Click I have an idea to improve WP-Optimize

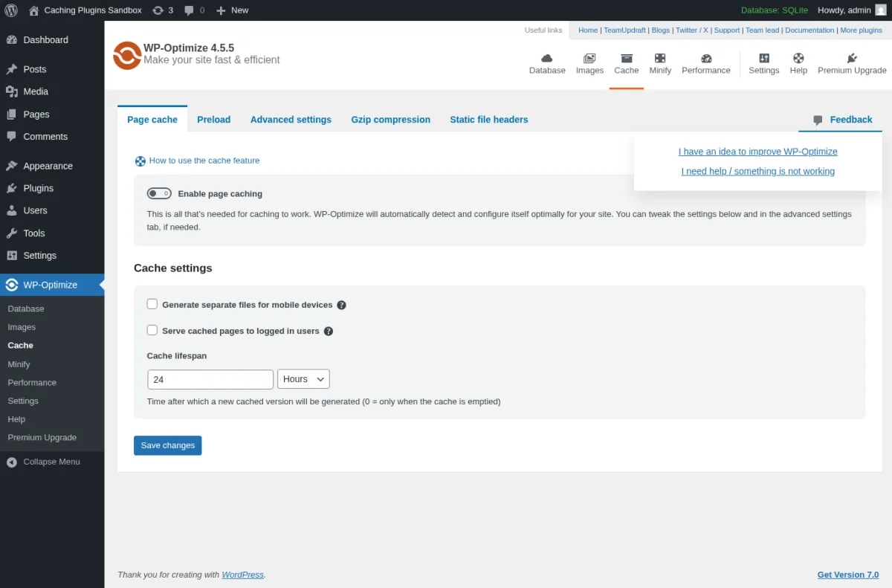[x=758, y=152]
